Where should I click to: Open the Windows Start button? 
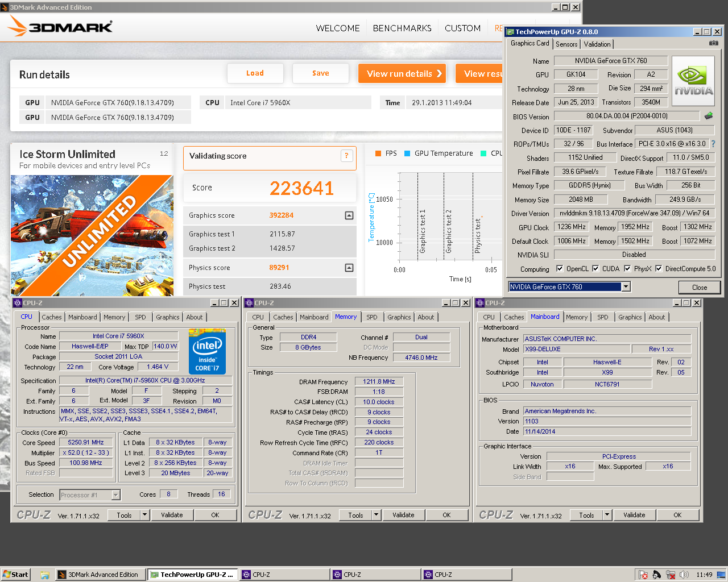coord(15,575)
